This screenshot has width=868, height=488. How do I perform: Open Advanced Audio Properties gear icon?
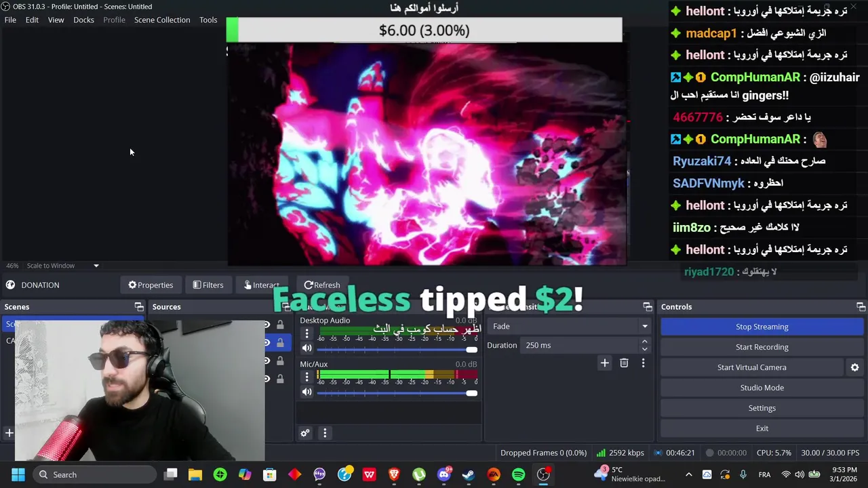[x=305, y=433]
